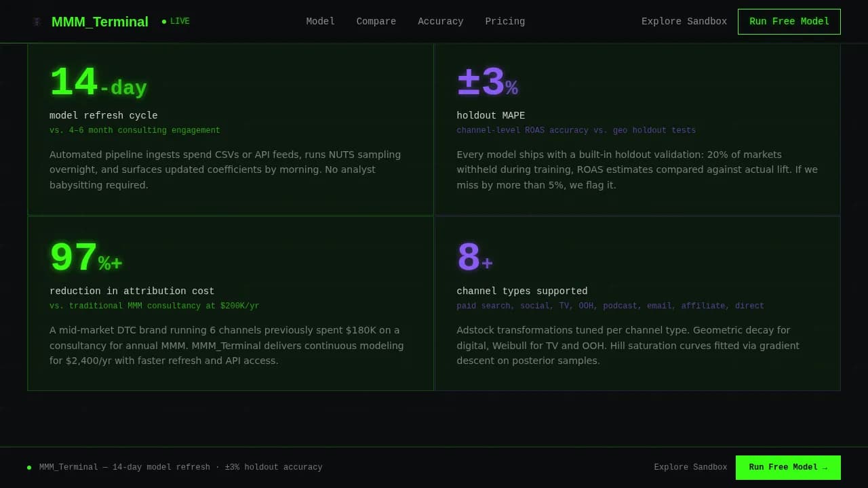
Task: Click the 'Adstock transformations tuned per channel' paragraph
Action: tap(637, 345)
